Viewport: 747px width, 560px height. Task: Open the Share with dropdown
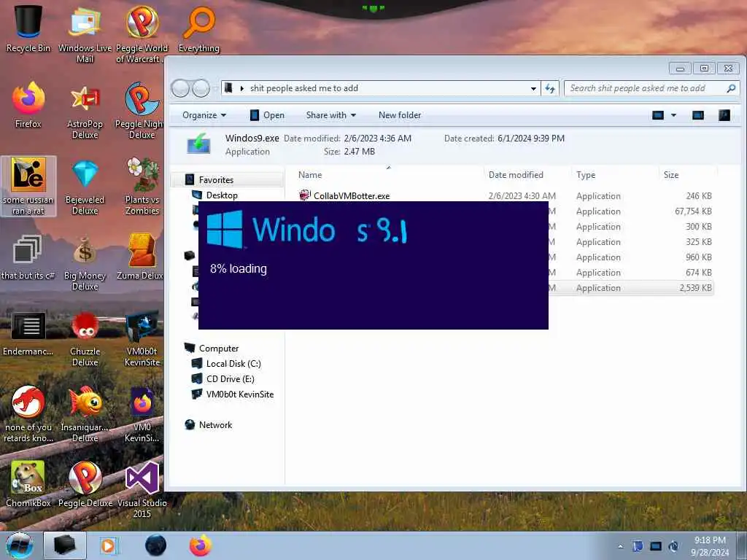[x=331, y=115]
